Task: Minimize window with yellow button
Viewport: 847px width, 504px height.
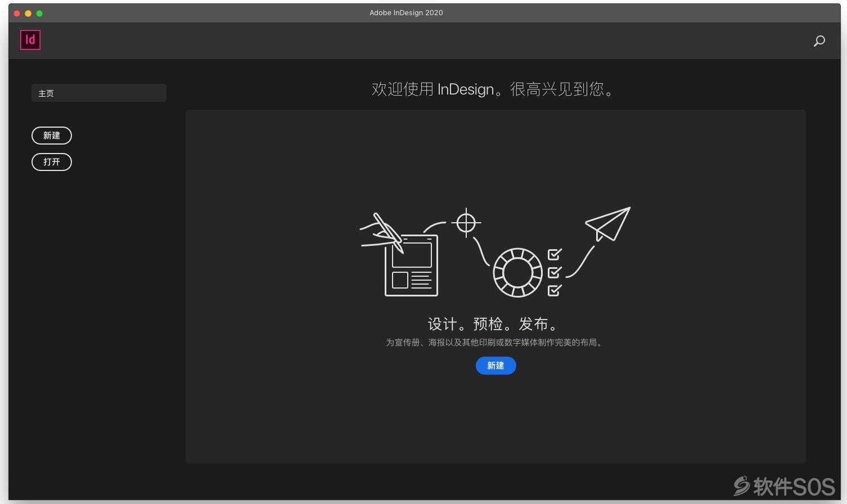Action: [x=28, y=13]
